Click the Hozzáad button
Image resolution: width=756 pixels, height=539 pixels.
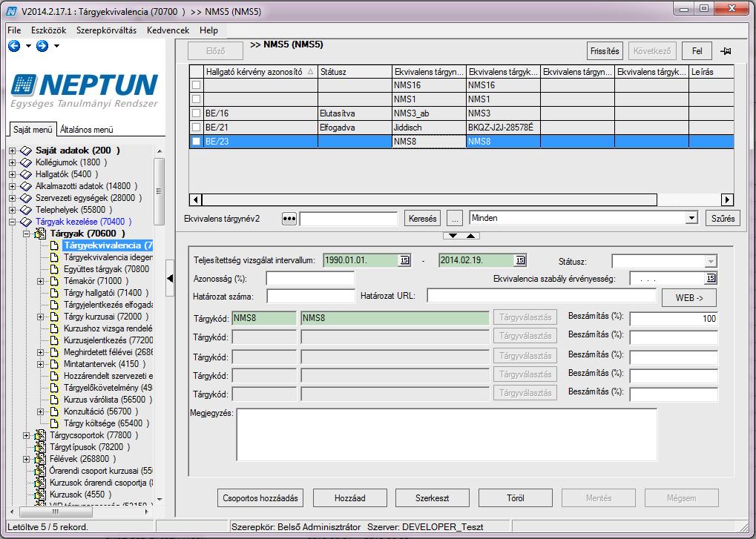[350, 498]
